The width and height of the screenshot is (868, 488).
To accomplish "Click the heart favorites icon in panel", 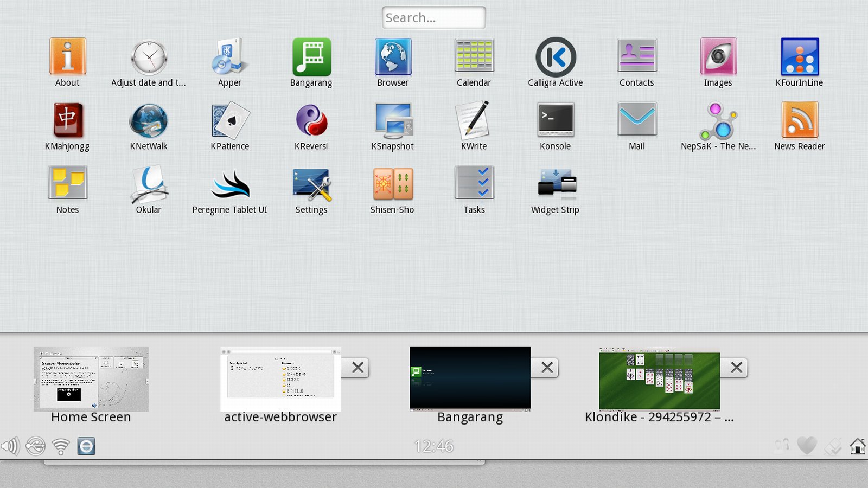I will (x=807, y=446).
